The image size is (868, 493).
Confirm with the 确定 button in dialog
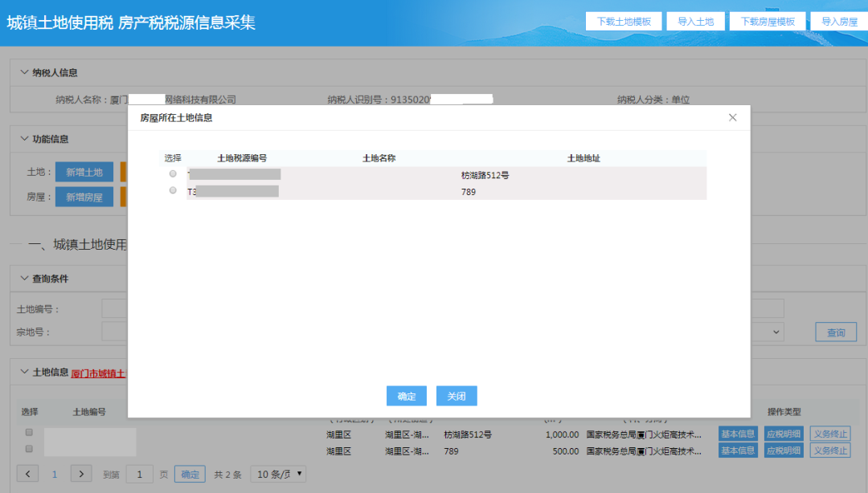click(x=406, y=395)
